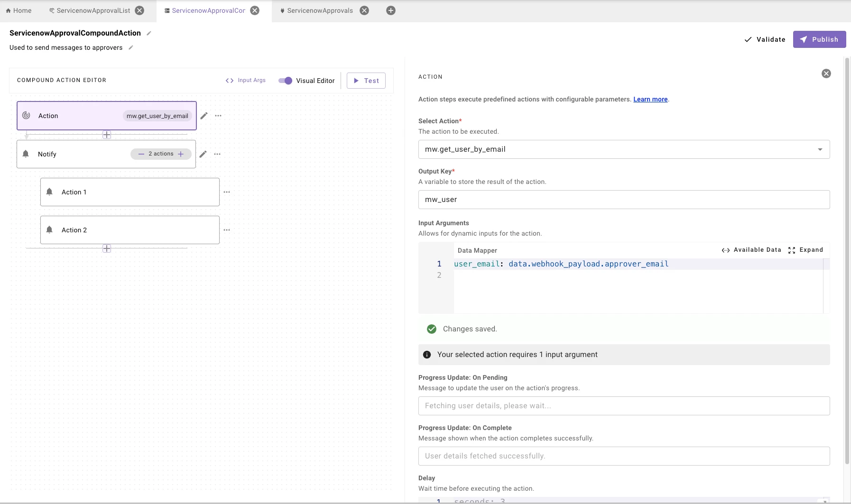The image size is (851, 504).
Task: Run Test on the compound action
Action: pos(366,81)
